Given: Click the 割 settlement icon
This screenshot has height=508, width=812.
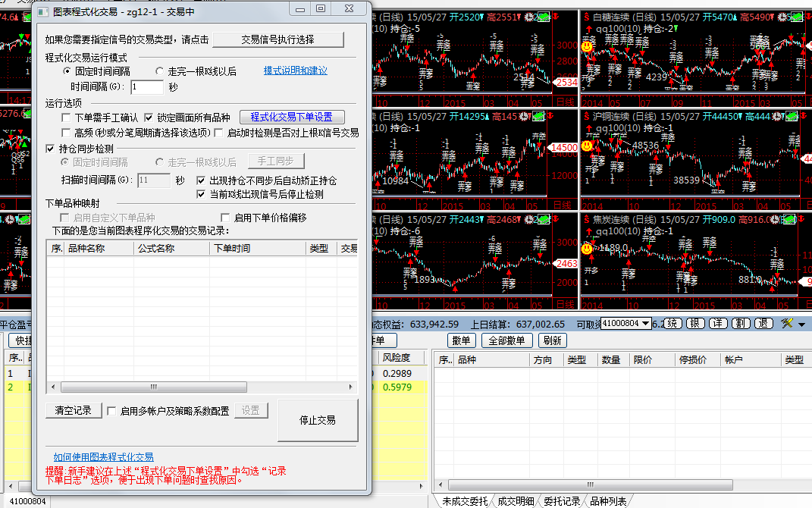Looking at the screenshot, I should (741, 323).
